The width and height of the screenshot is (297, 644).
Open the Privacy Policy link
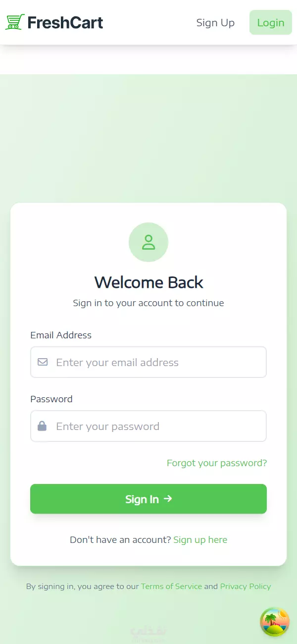tap(246, 587)
